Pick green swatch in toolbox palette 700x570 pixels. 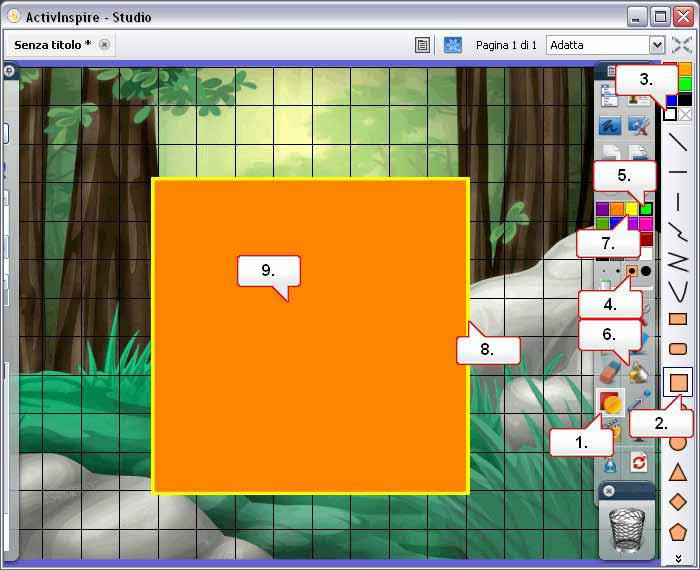coord(646,208)
